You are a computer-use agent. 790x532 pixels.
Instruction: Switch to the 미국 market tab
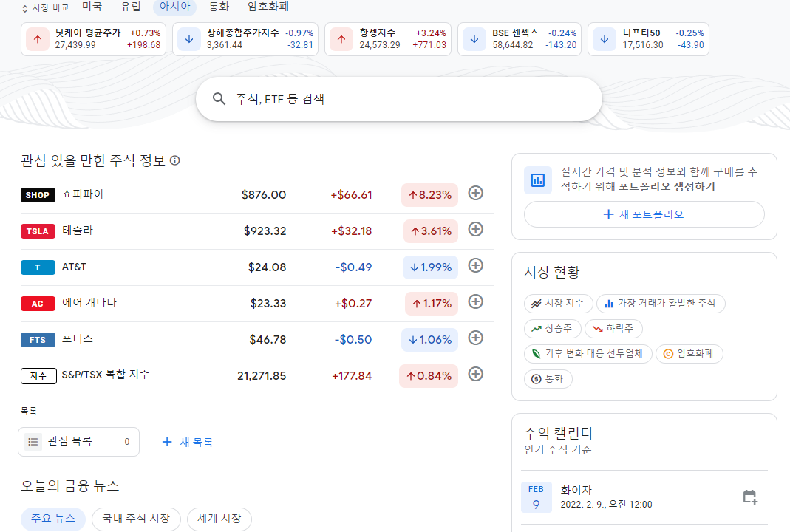(92, 7)
